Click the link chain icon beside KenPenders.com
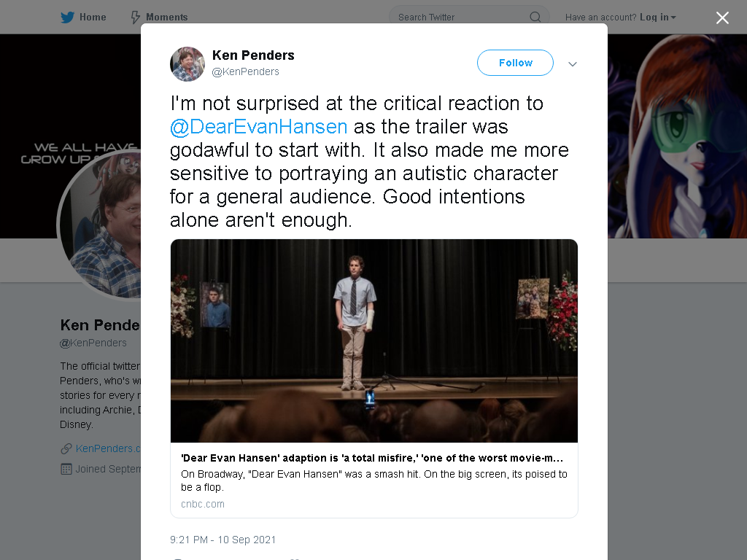Viewport: 747px width, 560px height. pyautogui.click(x=66, y=448)
